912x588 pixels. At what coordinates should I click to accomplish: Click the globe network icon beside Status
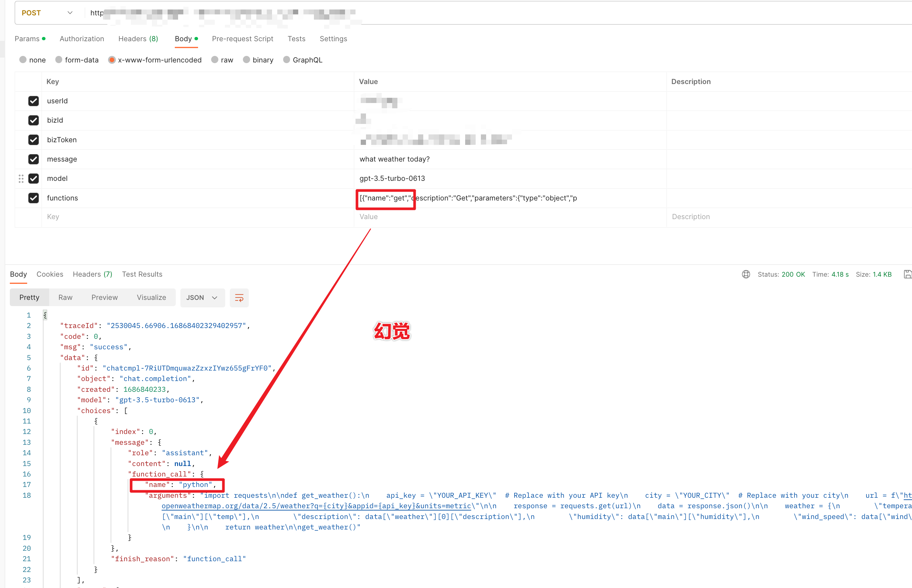745,274
